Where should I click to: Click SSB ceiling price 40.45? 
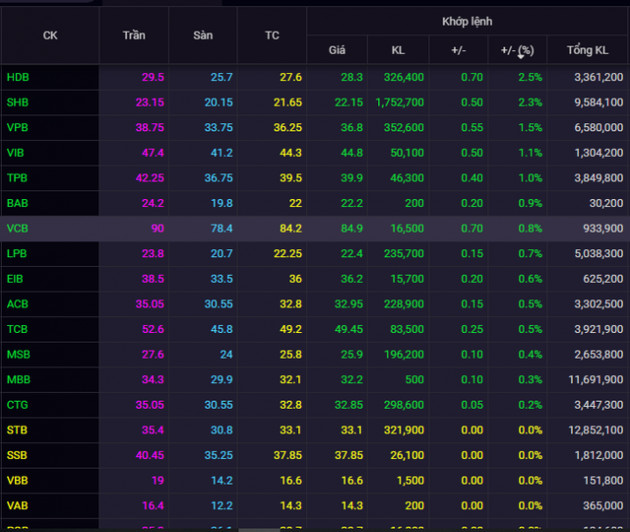[x=149, y=455]
